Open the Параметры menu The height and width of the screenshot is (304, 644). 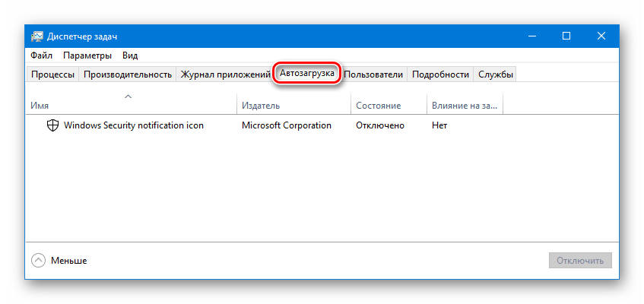87,55
